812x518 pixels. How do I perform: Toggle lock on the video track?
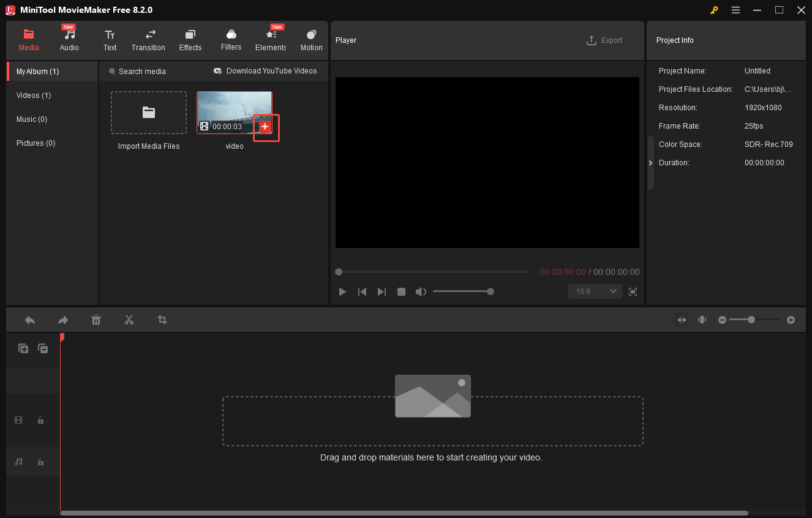pyautogui.click(x=40, y=420)
